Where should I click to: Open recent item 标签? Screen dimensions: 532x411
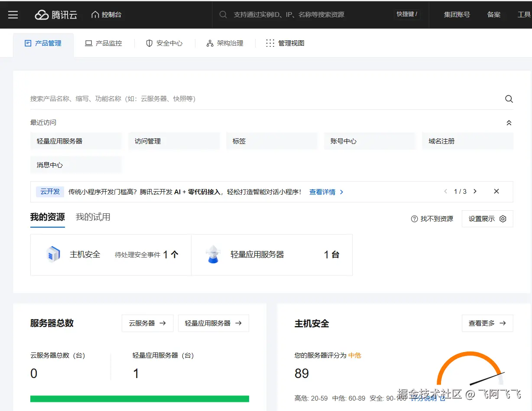272,141
